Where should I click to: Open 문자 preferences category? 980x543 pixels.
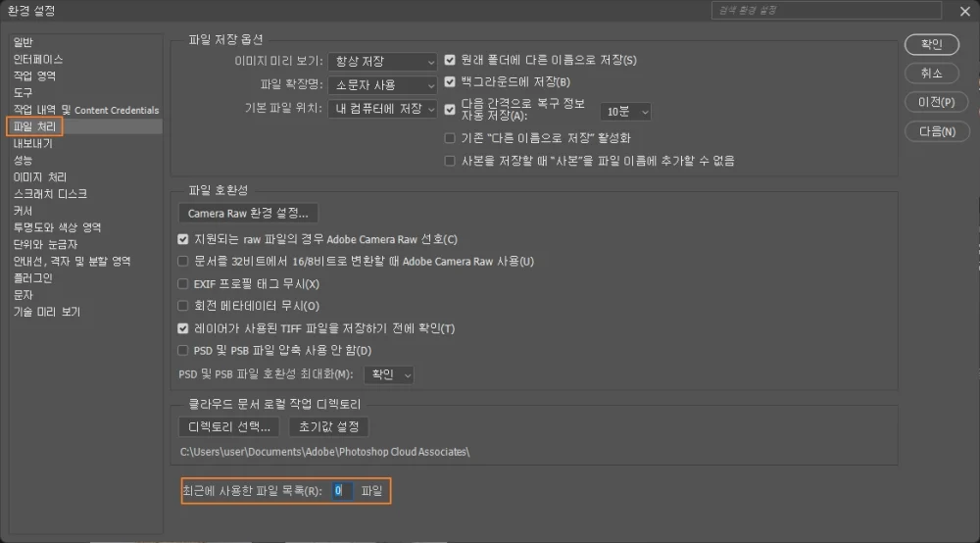(24, 295)
